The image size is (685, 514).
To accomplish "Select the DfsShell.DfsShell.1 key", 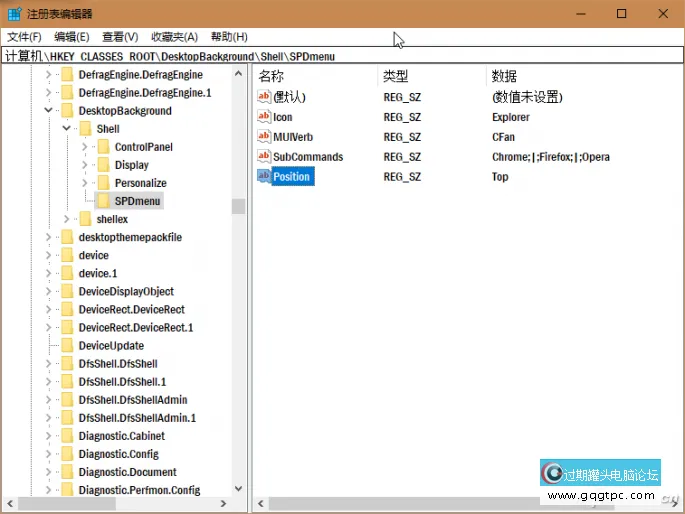I will [122, 382].
